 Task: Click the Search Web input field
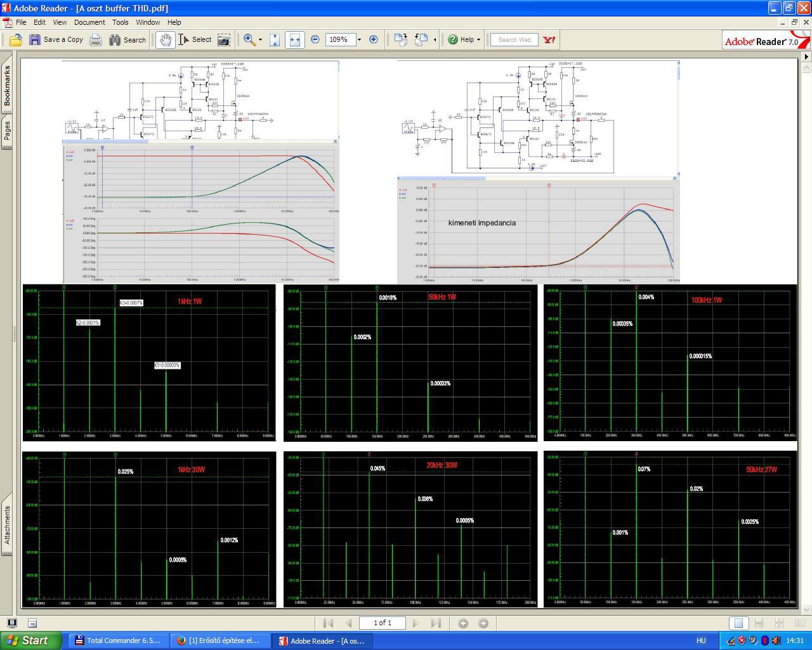click(514, 39)
